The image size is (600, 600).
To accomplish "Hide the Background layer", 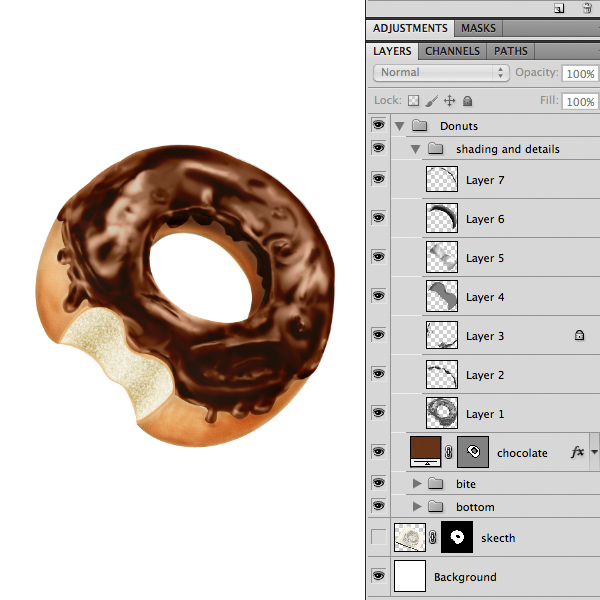I will 378,576.
